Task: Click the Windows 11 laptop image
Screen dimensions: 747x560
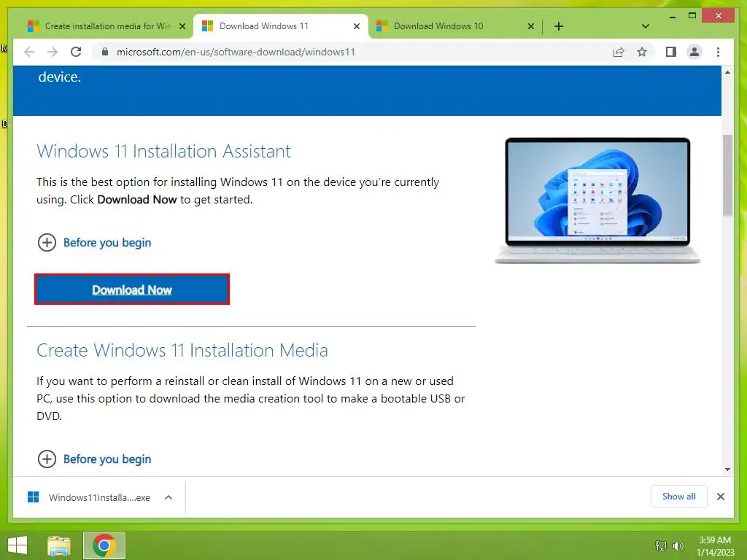Action: pyautogui.click(x=597, y=201)
